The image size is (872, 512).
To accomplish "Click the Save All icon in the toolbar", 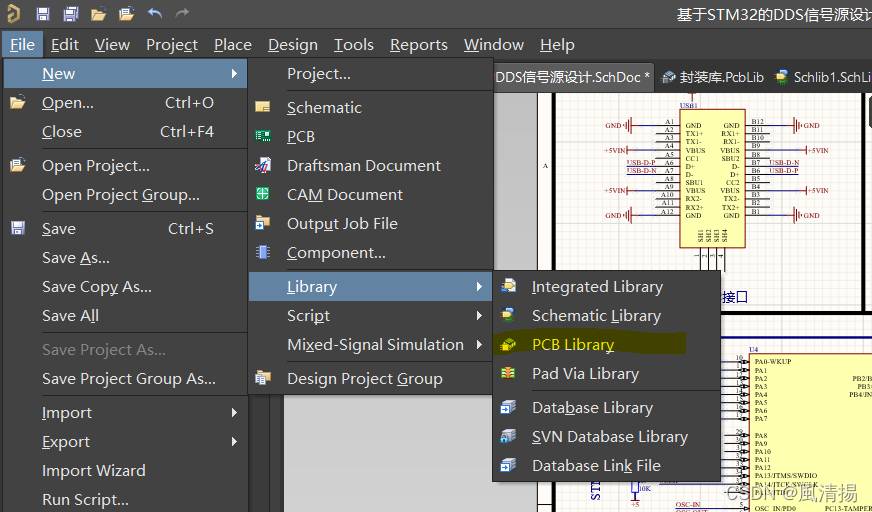I will click(71, 14).
